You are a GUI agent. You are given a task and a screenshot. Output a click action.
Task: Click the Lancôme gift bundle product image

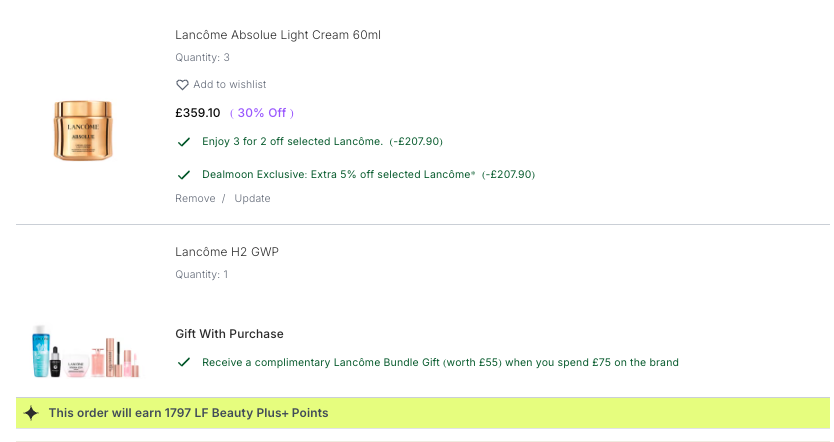pos(85,352)
